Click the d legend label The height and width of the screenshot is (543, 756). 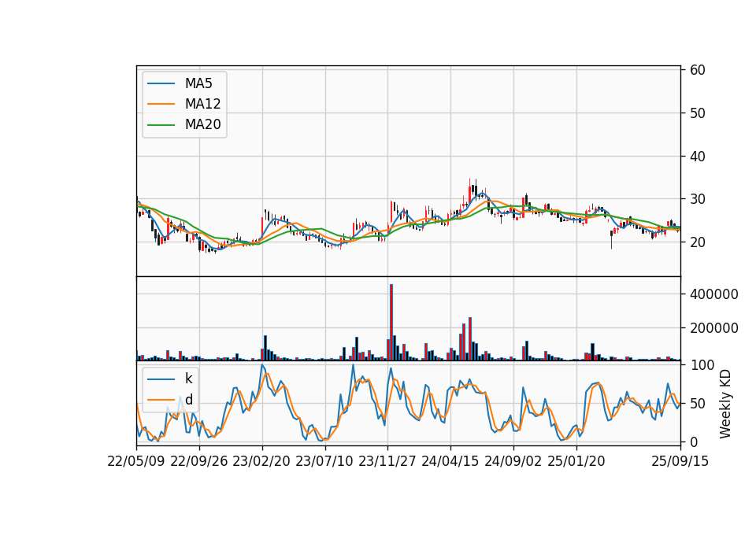189,400
